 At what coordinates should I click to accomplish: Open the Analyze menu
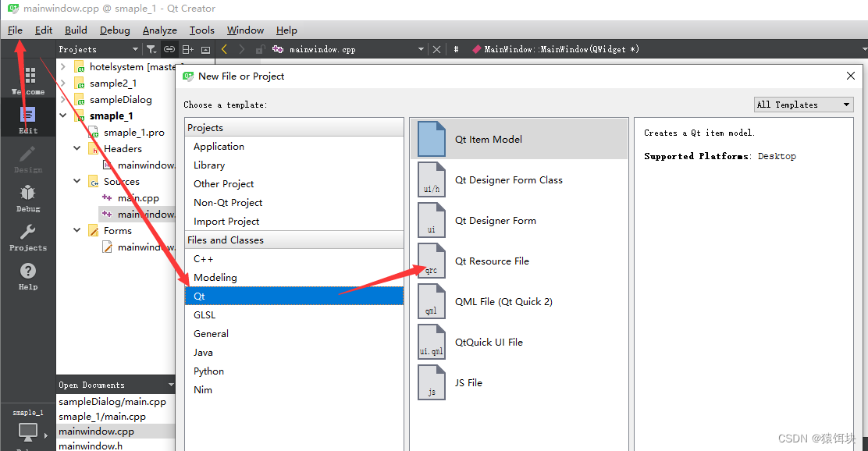159,30
